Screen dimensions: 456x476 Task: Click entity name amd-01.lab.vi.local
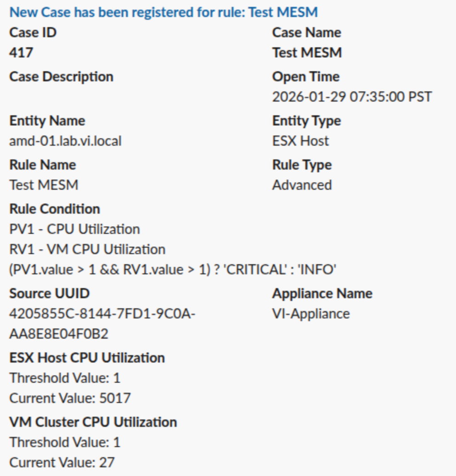pos(65,141)
